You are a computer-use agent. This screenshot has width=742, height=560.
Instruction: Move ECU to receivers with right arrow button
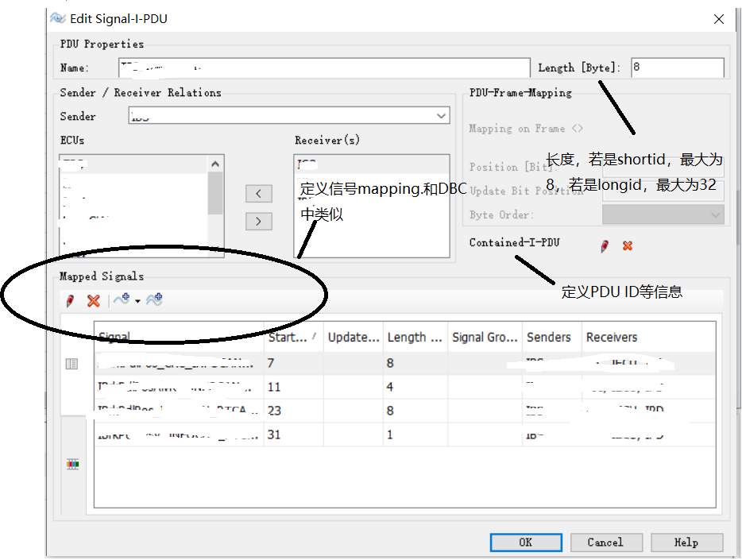258,222
